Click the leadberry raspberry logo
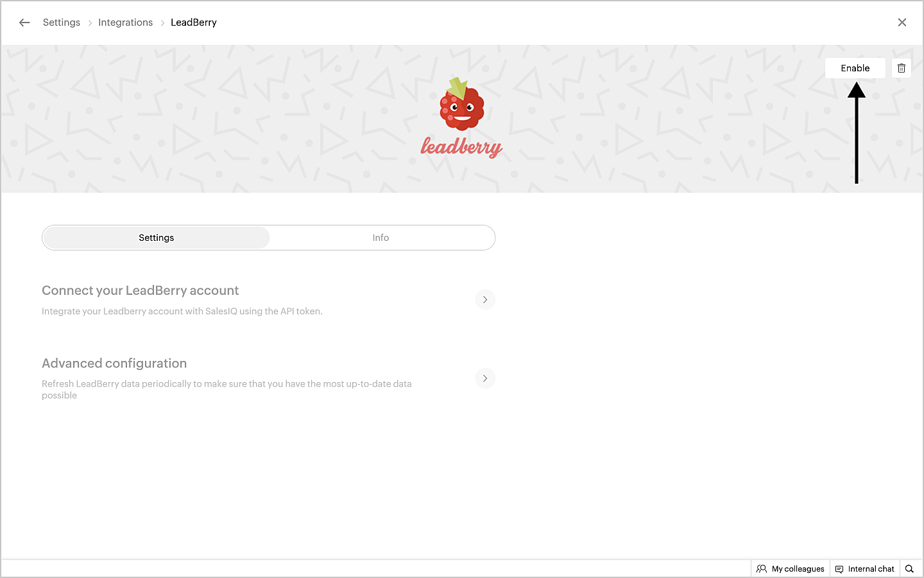The height and width of the screenshot is (578, 924). [x=461, y=103]
